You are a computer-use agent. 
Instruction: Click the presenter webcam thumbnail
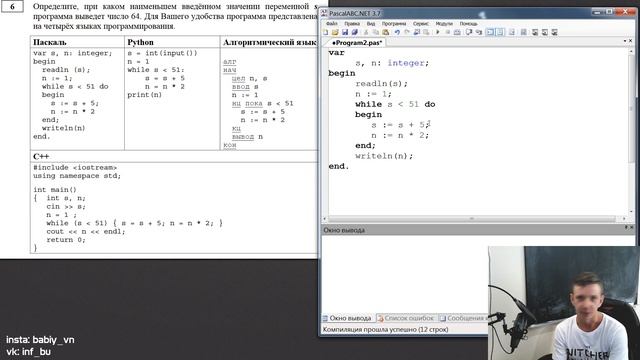click(x=564, y=303)
